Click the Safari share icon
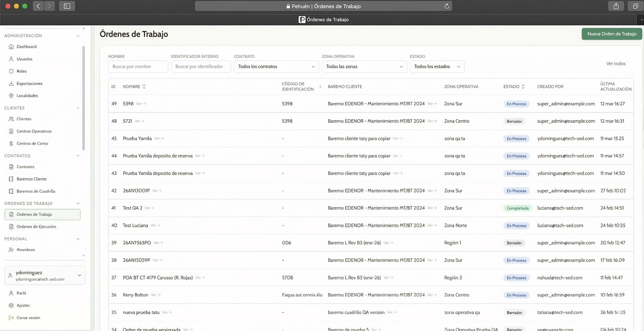 click(x=616, y=6)
